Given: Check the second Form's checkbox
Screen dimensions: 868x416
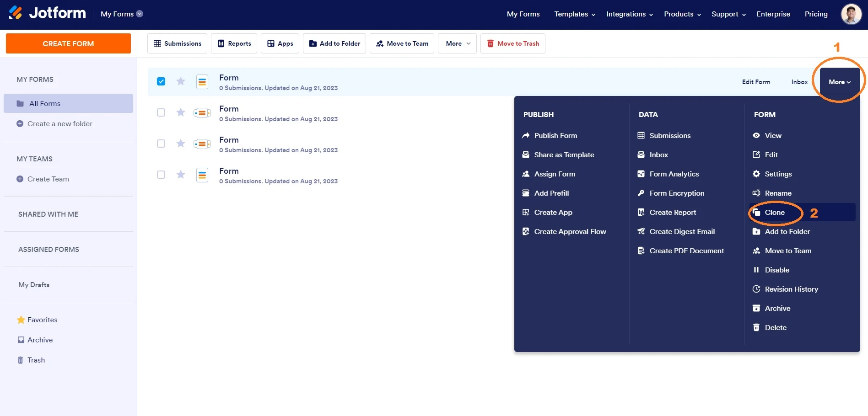Looking at the screenshot, I should 161,112.
